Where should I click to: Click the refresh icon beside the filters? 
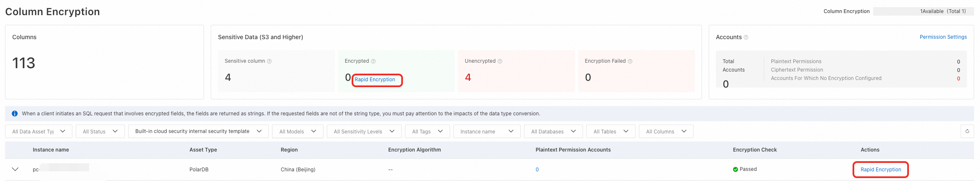tap(967, 131)
